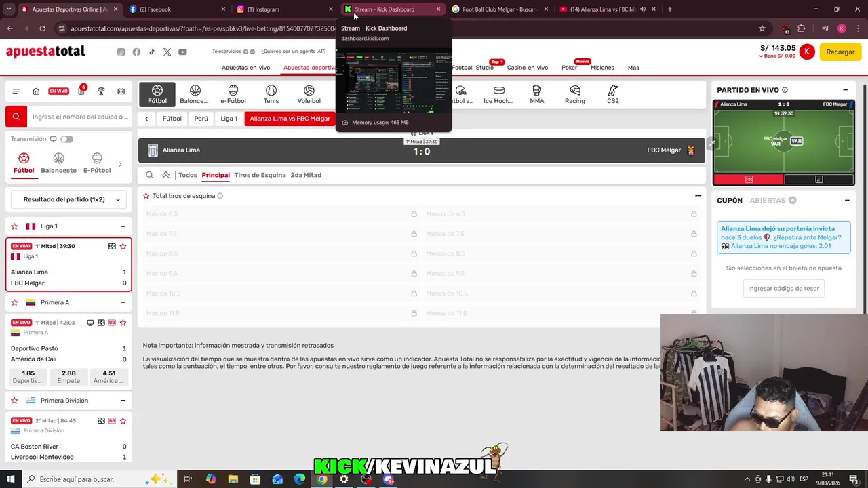Collapse the Total tiros de esquina market

pyautogui.click(x=698, y=196)
